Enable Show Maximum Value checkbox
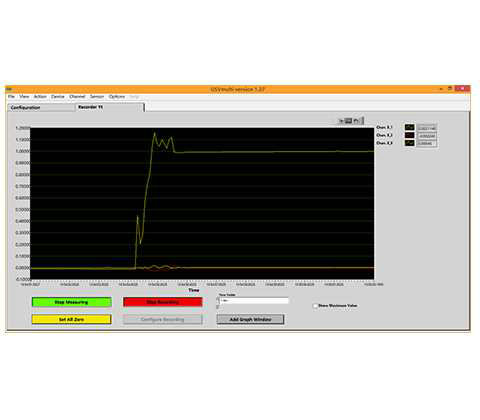 coord(315,306)
